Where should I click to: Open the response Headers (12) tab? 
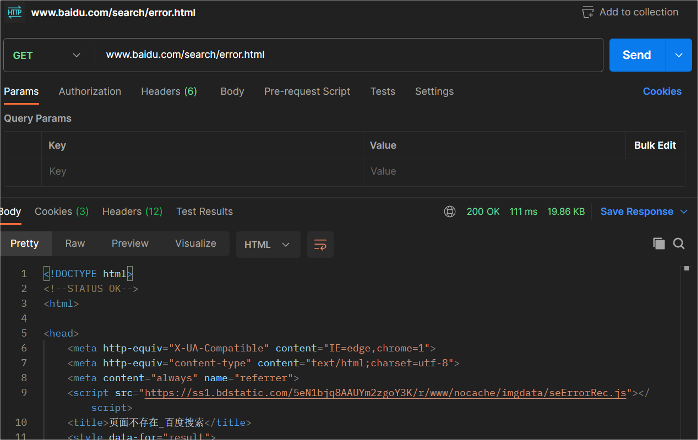pyautogui.click(x=132, y=212)
